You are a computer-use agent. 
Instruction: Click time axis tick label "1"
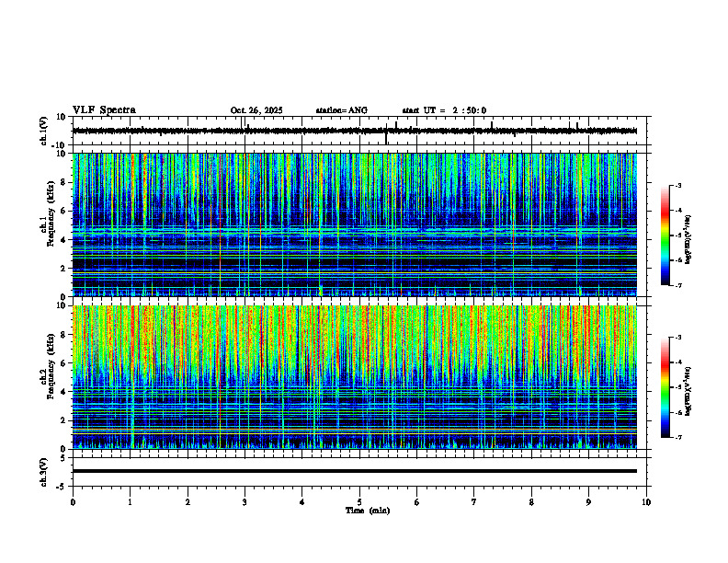tap(130, 502)
